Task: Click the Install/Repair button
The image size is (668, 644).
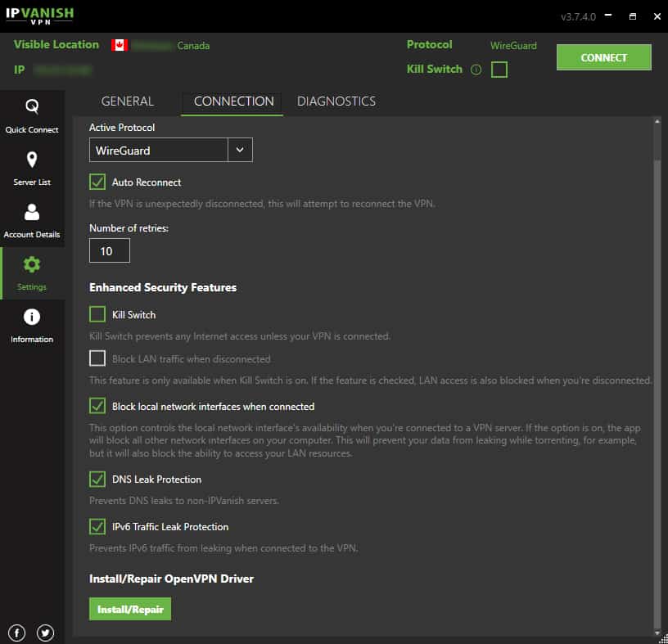Action: [x=130, y=610]
